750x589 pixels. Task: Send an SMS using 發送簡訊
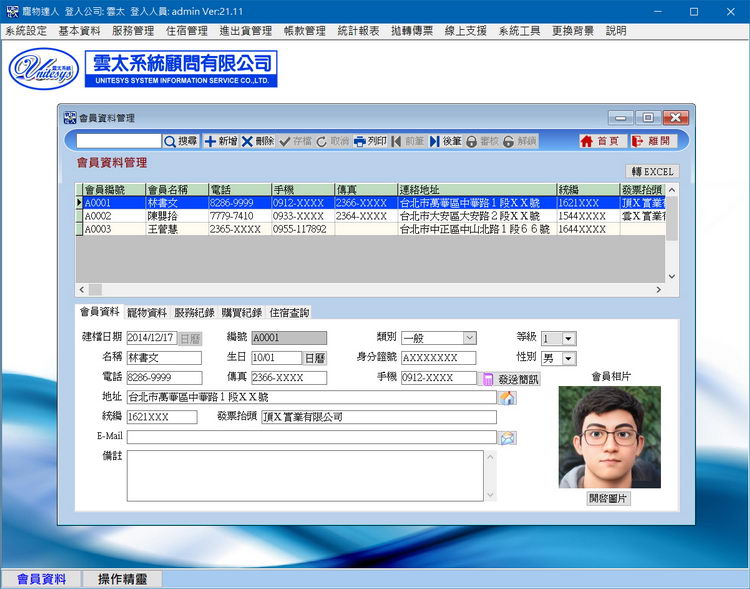pos(511,379)
